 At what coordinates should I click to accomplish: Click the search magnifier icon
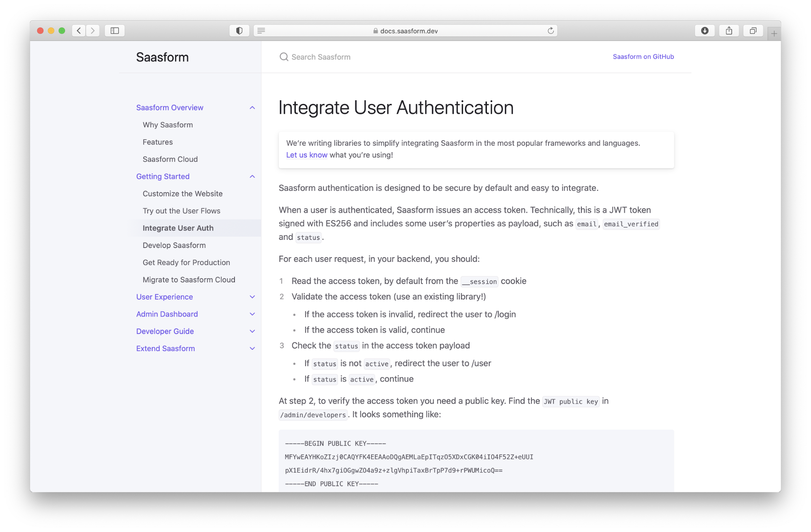(x=284, y=57)
